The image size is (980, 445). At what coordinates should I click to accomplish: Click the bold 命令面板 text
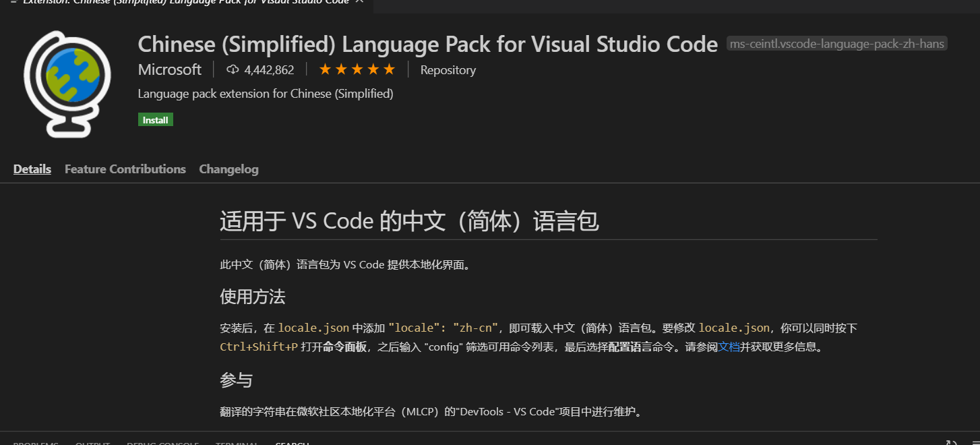click(344, 347)
